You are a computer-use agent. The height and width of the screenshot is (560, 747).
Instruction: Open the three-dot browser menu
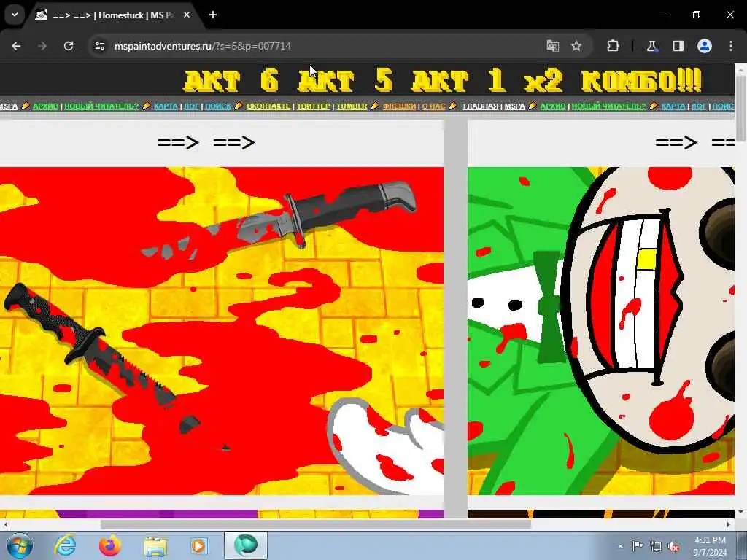731,46
